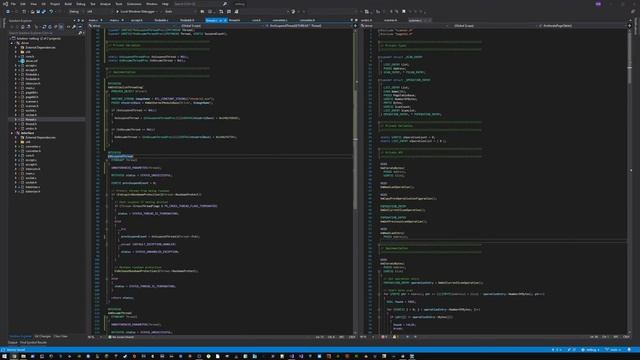Open the View menu
The width and height of the screenshot is (640, 360).
33,4
